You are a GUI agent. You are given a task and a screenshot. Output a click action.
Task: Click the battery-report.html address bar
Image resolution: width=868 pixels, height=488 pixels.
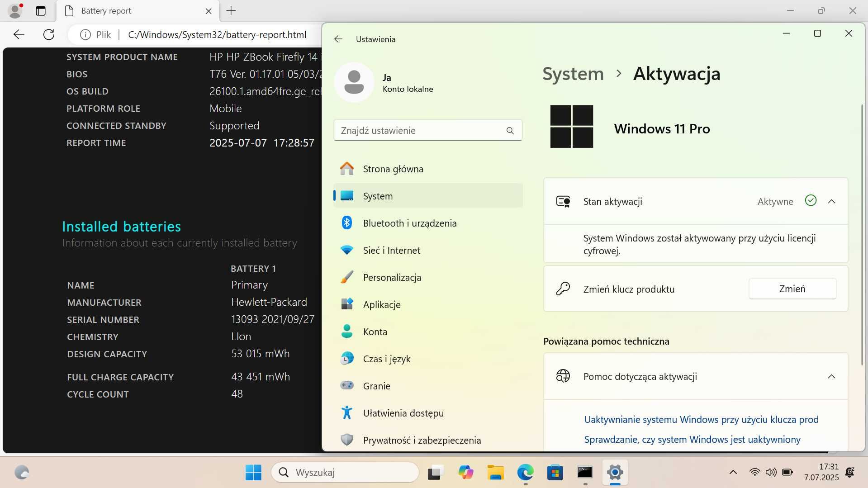tap(217, 35)
